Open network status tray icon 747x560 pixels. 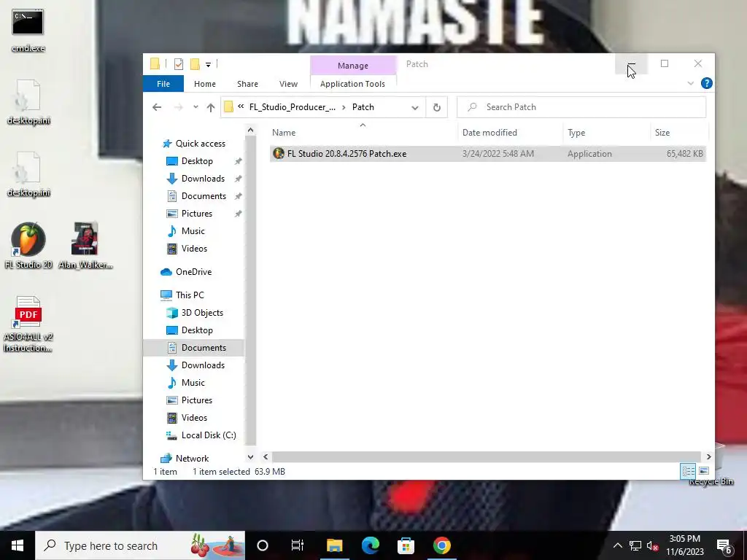click(635, 545)
